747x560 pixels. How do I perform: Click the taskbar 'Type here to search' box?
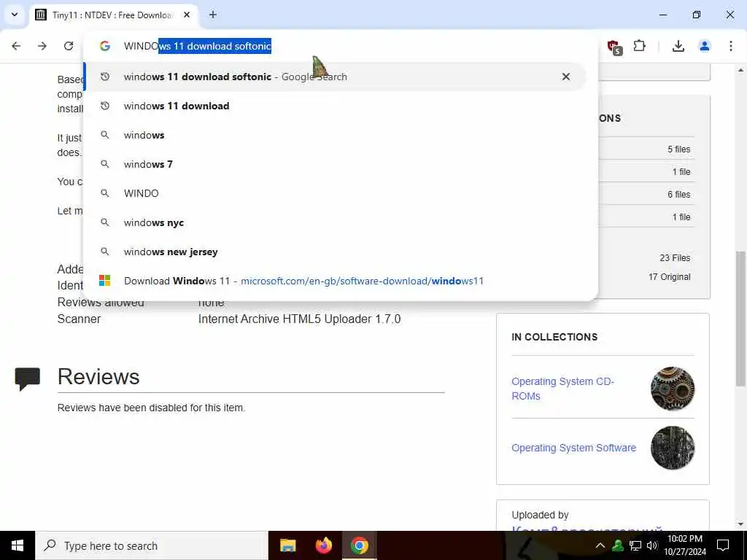(x=152, y=545)
